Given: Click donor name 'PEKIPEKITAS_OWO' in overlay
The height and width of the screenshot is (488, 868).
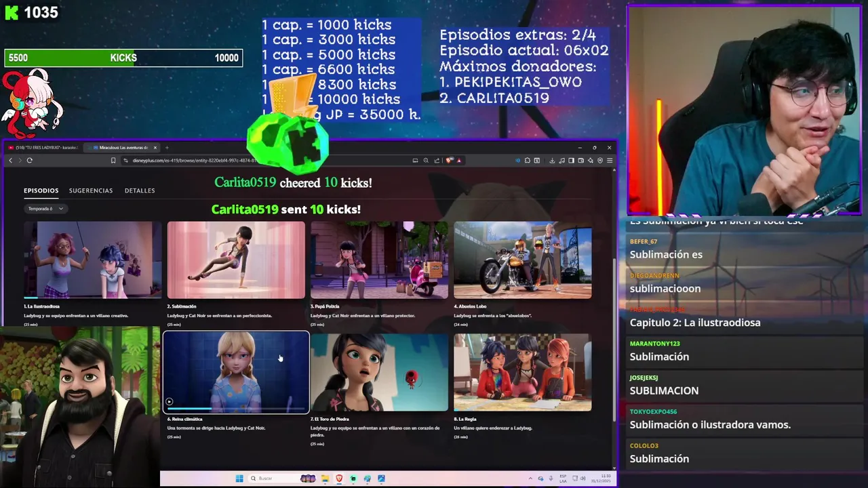Looking at the screenshot, I should click(x=518, y=82).
